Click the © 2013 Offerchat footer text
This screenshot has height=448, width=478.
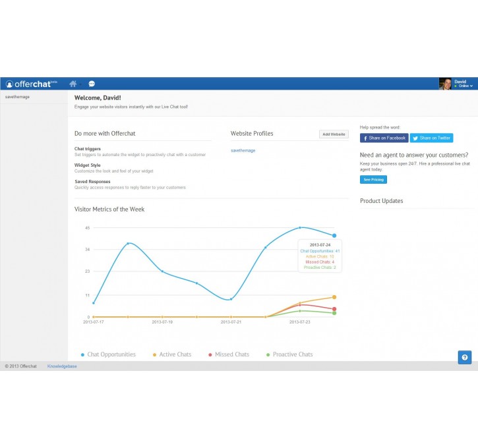click(20, 366)
